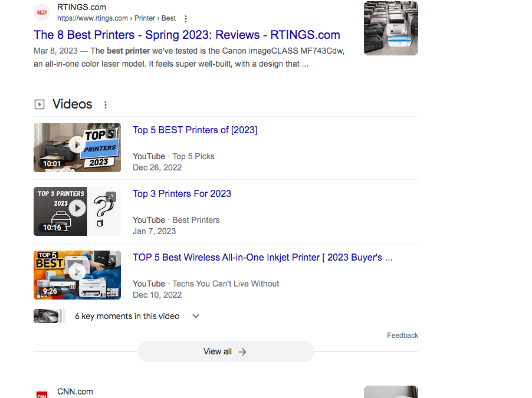Click the RTINGS.com site favicon
Screen dimensions: 532x398
42,12
